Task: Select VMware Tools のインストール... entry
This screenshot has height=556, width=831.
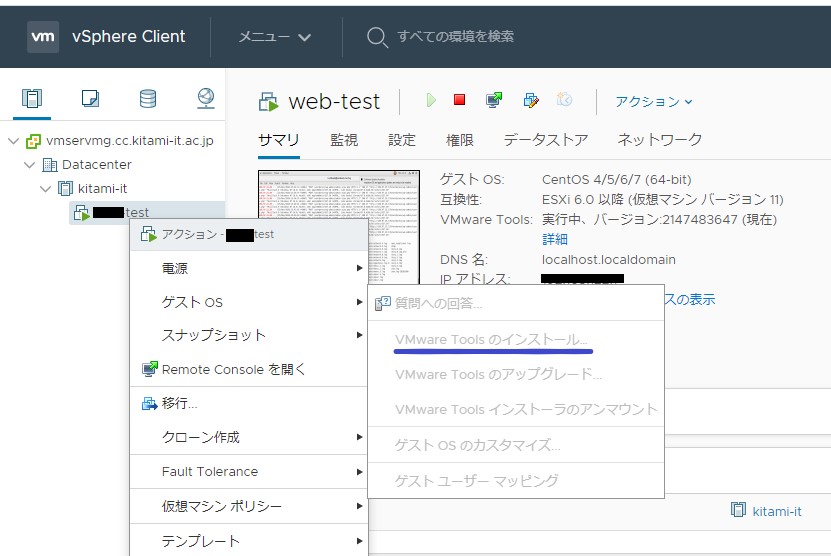Action: coord(516,340)
